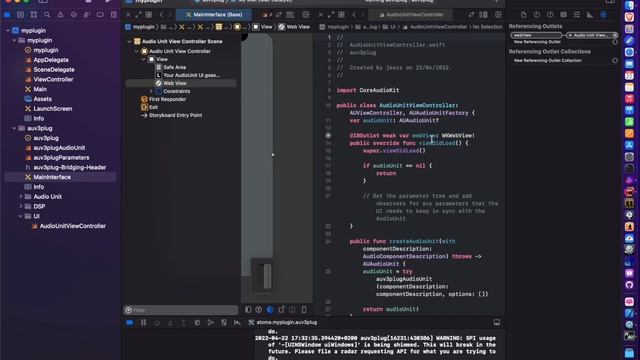Image resolution: width=640 pixels, height=360 pixels.
Task: Open Debug Memory Graph tool
Action: pyautogui.click(x=211, y=322)
